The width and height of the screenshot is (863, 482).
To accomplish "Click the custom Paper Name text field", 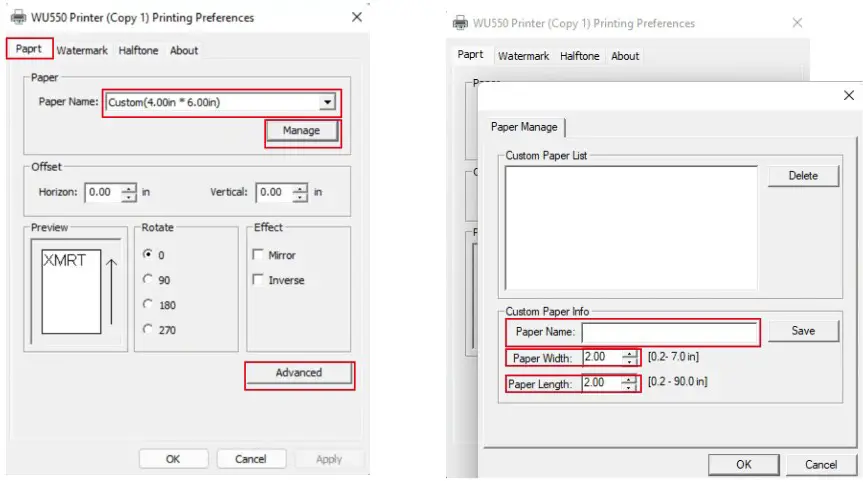I will point(669,333).
